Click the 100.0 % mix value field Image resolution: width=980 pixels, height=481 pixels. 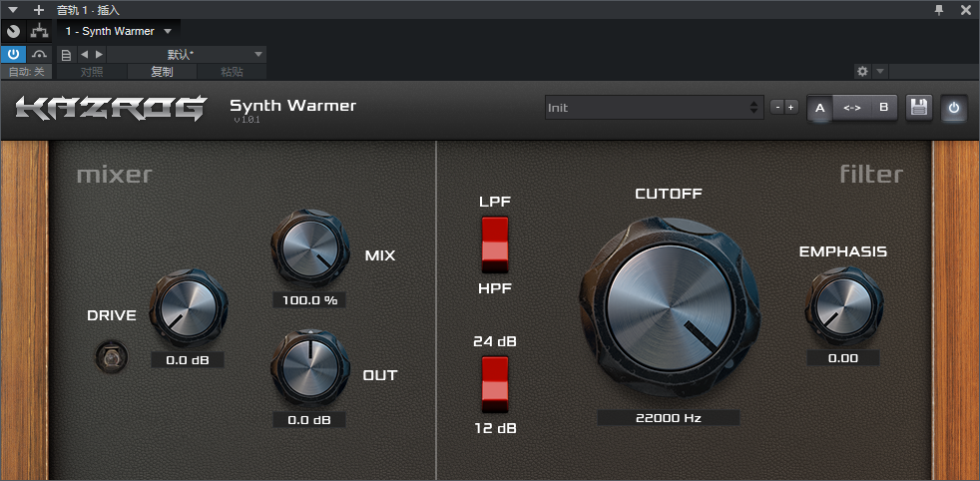point(309,299)
